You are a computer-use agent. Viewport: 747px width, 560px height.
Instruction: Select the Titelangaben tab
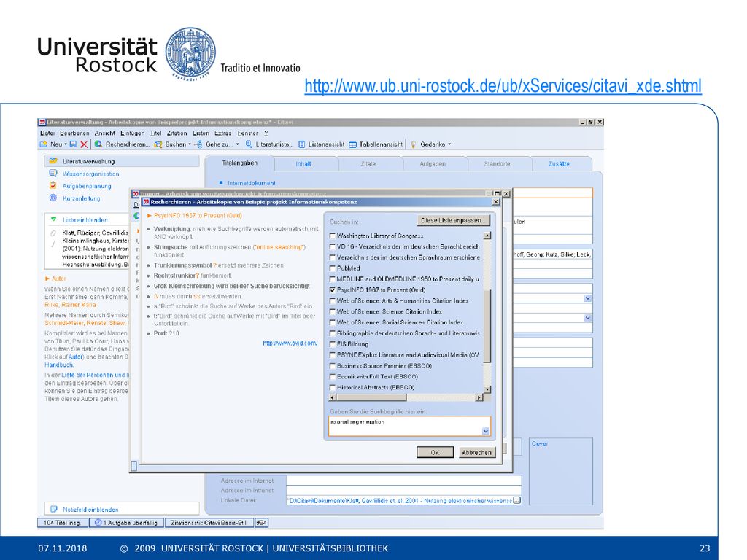tap(239, 163)
